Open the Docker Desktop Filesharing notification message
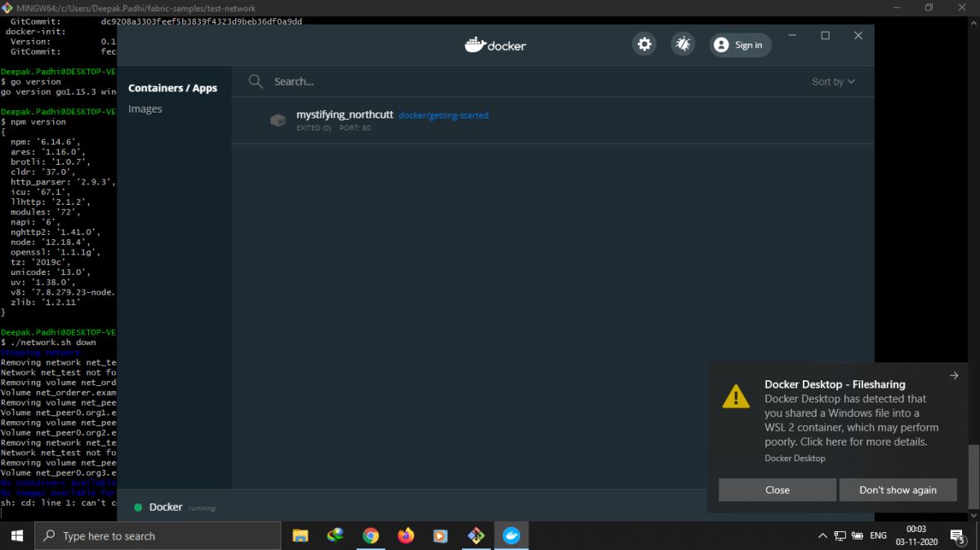The image size is (980, 550). 852,420
